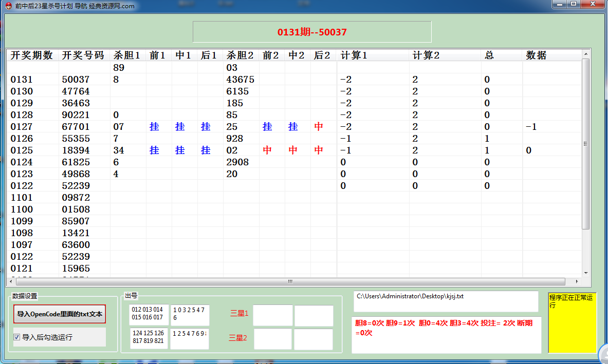Click the application icon in title bar
This screenshot has height=364, width=608.
tap(8, 6)
